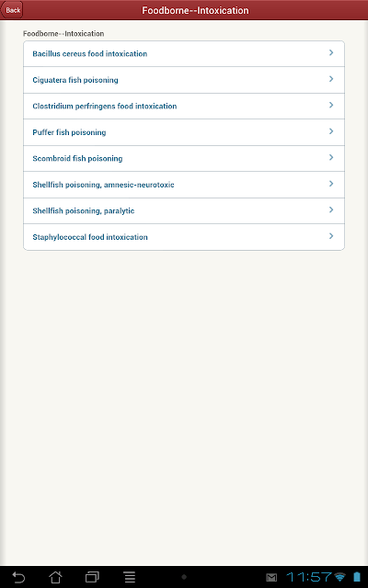Tap the Android home icon
368x588 pixels.
55,577
